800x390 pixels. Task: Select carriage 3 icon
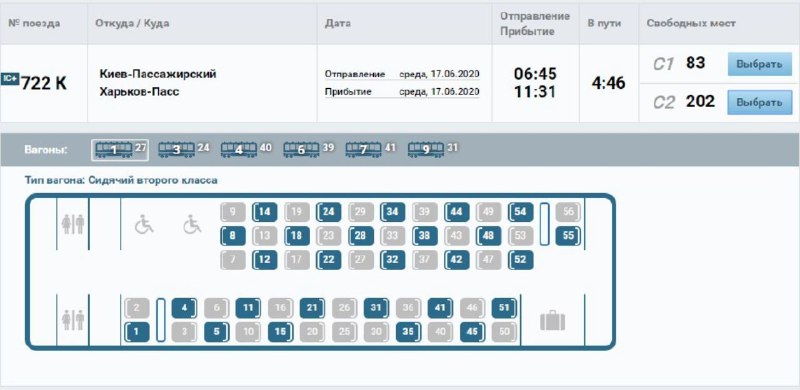pos(177,150)
